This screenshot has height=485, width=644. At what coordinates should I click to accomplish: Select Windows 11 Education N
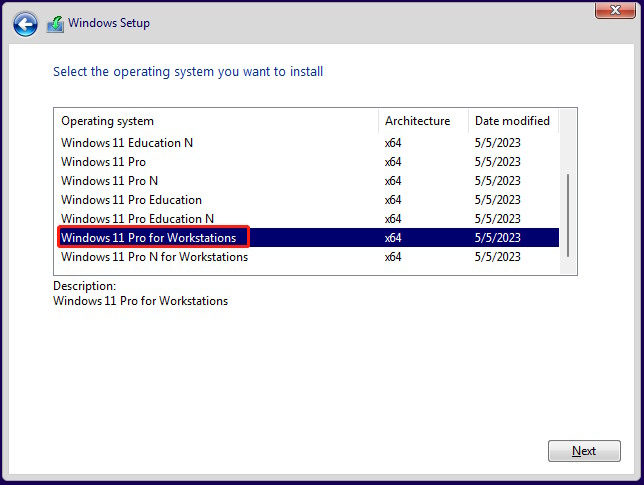pyautogui.click(x=306, y=143)
